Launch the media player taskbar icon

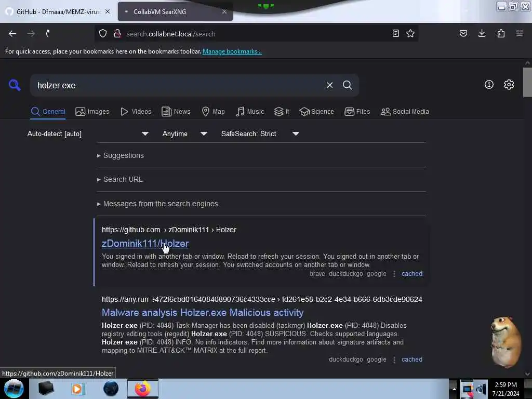click(x=77, y=389)
